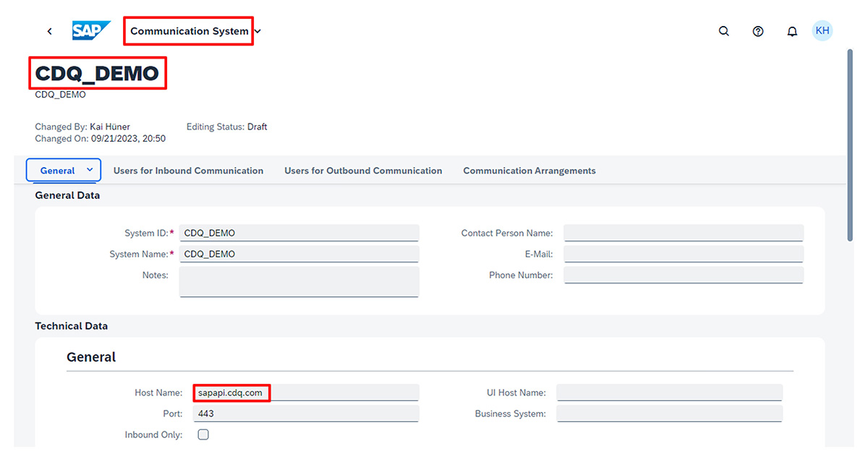Click the Changed On 09/21/2023 text

pyautogui.click(x=100, y=138)
